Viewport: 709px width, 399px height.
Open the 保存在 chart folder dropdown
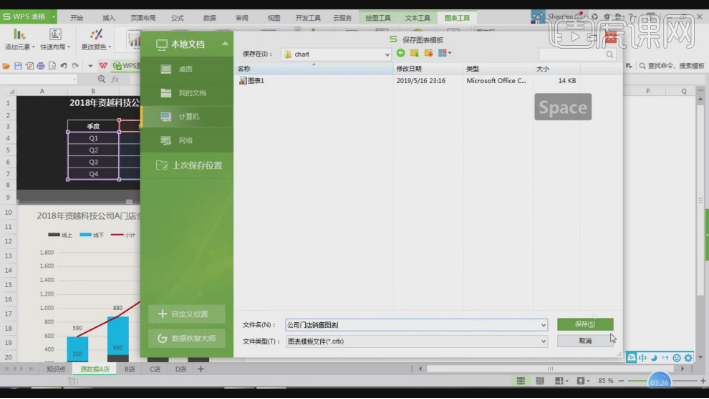pyautogui.click(x=387, y=54)
